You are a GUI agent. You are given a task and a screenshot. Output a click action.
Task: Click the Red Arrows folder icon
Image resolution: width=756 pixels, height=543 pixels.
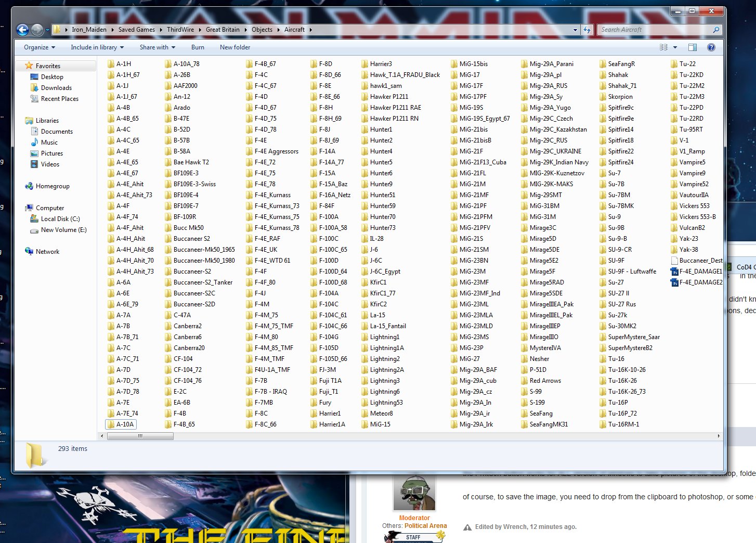pyautogui.click(x=525, y=381)
